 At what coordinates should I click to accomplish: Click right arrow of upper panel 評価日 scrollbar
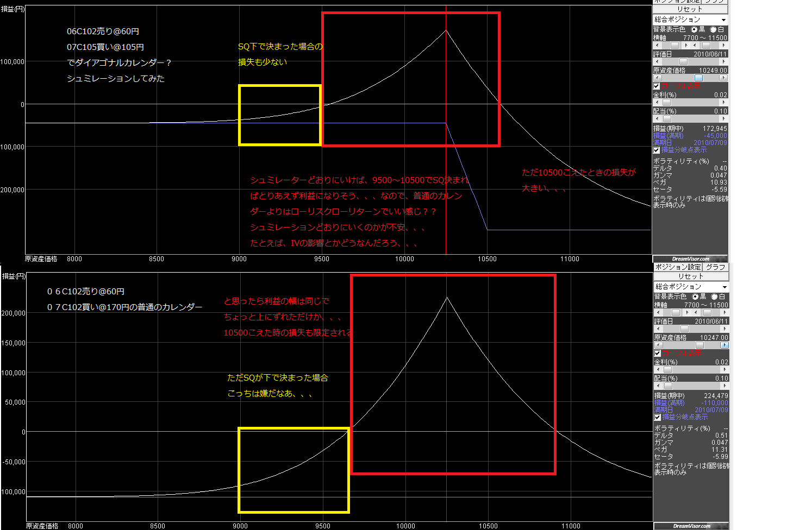[723, 62]
